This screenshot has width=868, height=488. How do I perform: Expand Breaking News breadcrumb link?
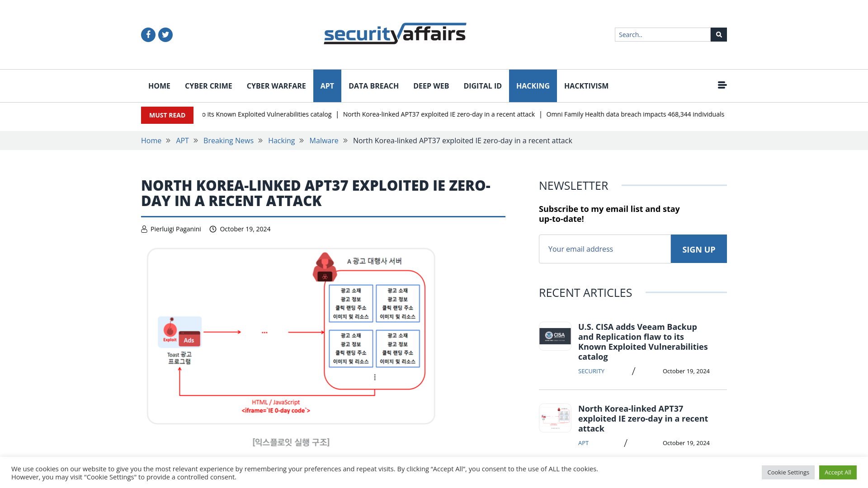(x=228, y=140)
